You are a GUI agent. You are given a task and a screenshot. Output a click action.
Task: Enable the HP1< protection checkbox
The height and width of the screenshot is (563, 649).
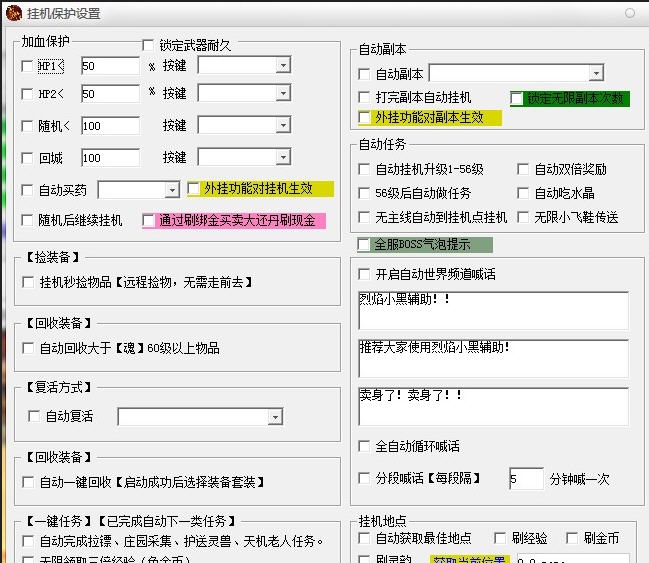28,66
